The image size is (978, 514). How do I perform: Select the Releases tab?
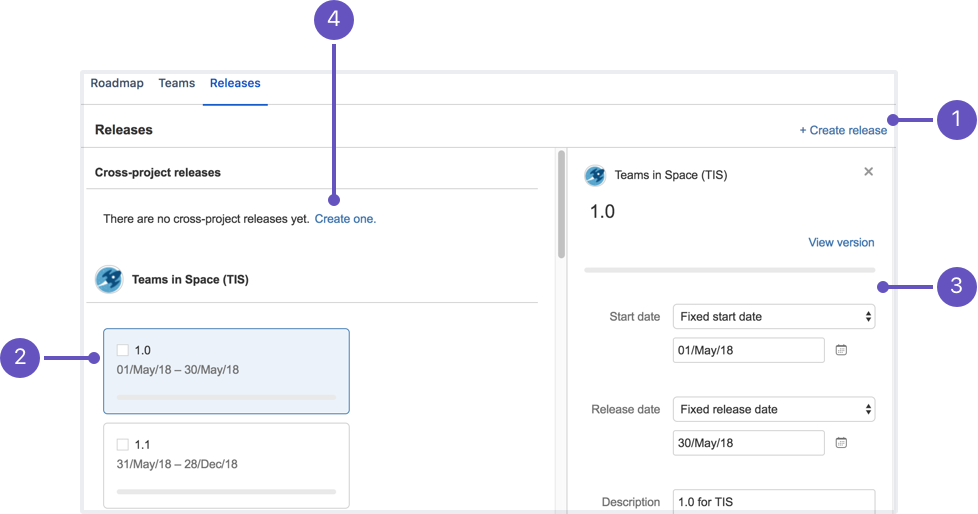pos(235,83)
